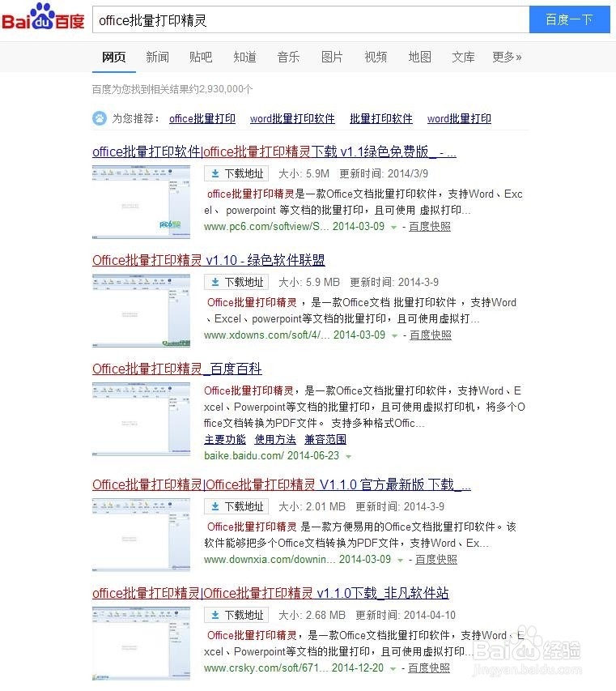Image resolution: width=616 pixels, height=691 pixels.
Task: Open the 知道 tab
Action: pos(244,57)
